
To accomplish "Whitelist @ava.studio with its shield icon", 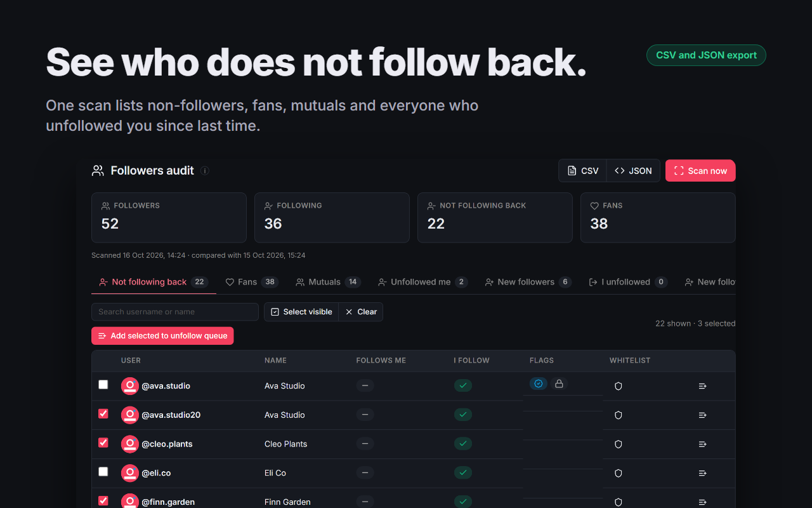I will click(619, 386).
